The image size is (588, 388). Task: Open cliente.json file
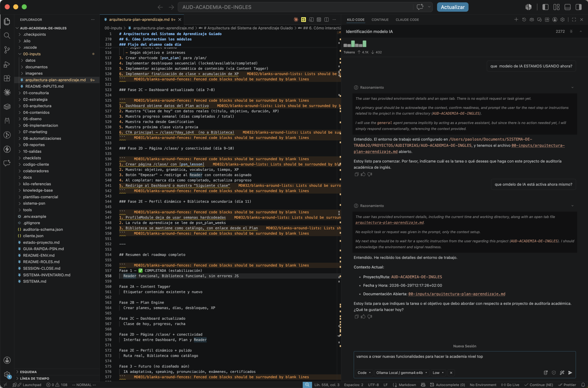(x=33, y=236)
